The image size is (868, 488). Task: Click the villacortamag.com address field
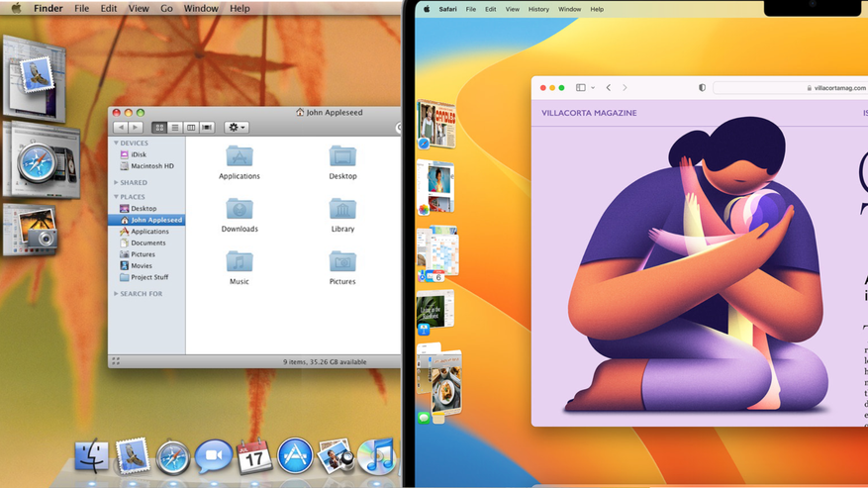[x=791, y=87]
